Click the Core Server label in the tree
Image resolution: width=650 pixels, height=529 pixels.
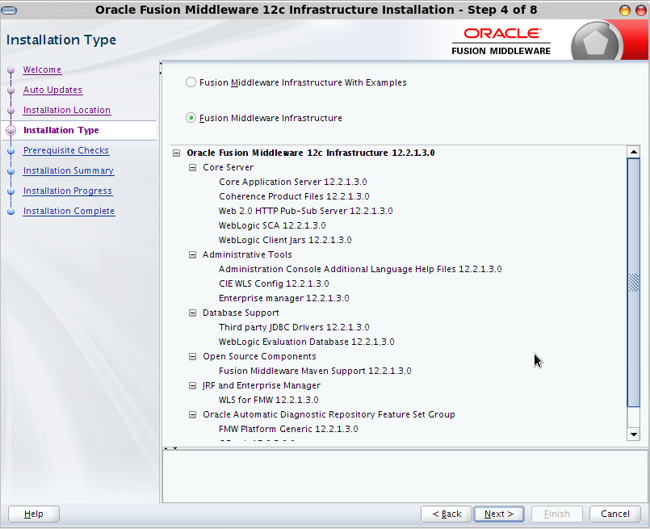[x=228, y=167]
